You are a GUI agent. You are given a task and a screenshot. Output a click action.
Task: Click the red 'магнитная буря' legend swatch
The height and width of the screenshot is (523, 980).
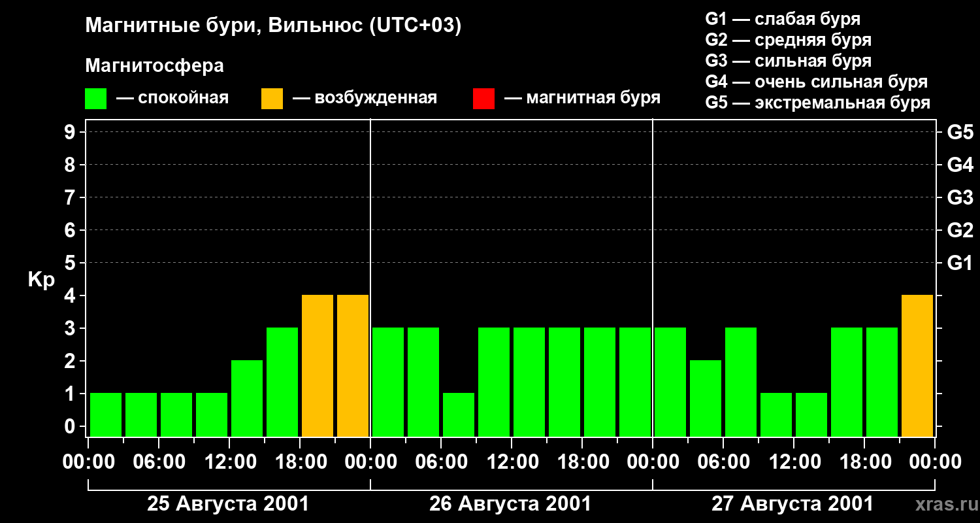tap(483, 99)
